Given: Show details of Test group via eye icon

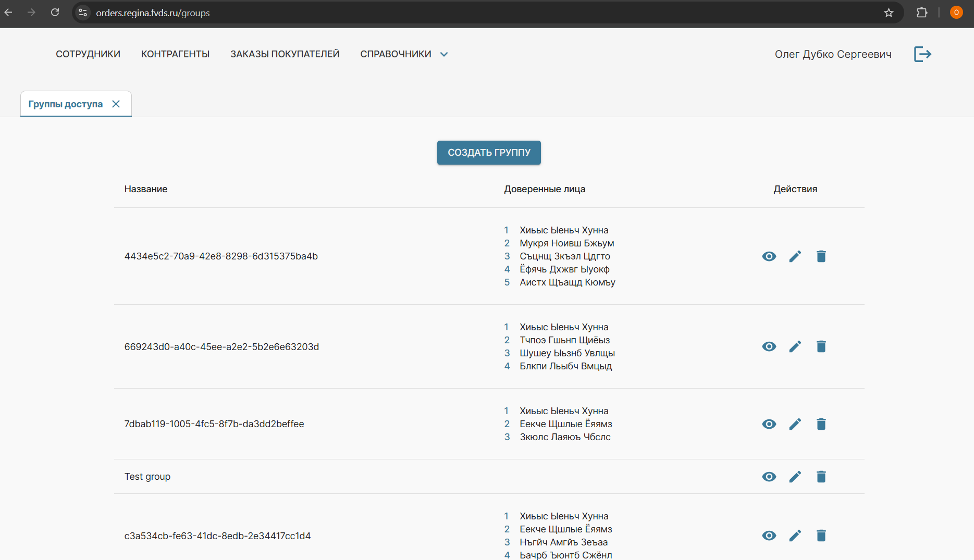Looking at the screenshot, I should click(769, 477).
